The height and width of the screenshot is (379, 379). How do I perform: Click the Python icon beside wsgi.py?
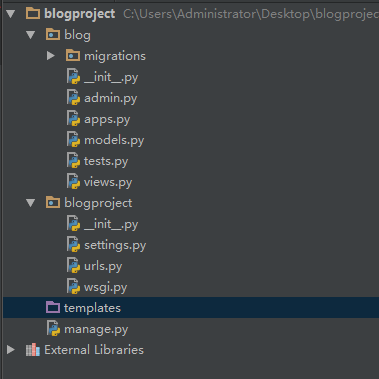[x=73, y=287]
